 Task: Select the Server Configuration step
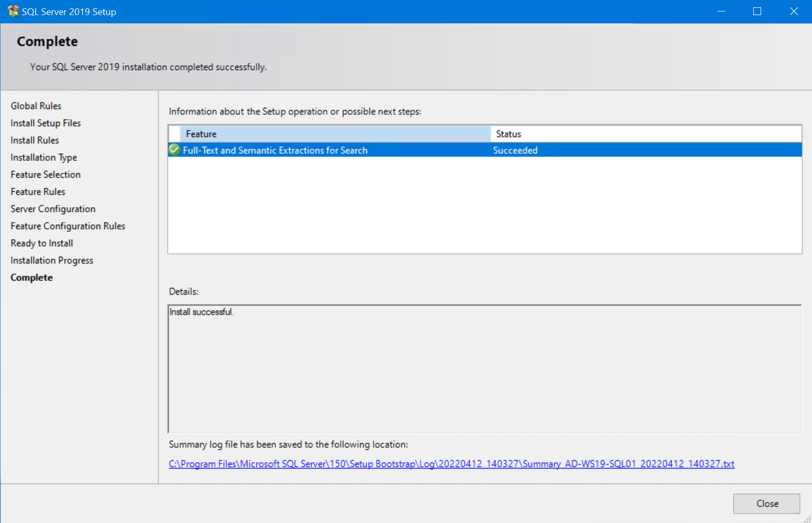point(52,208)
